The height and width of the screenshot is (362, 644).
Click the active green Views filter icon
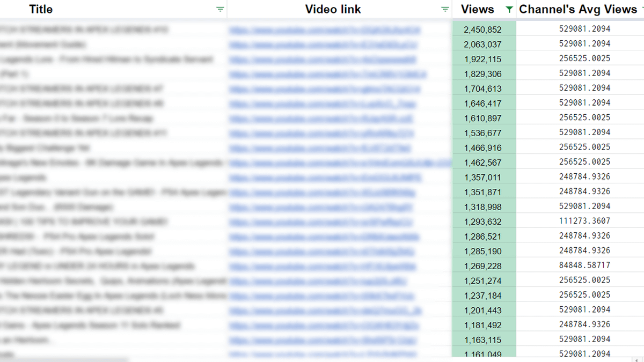[509, 10]
